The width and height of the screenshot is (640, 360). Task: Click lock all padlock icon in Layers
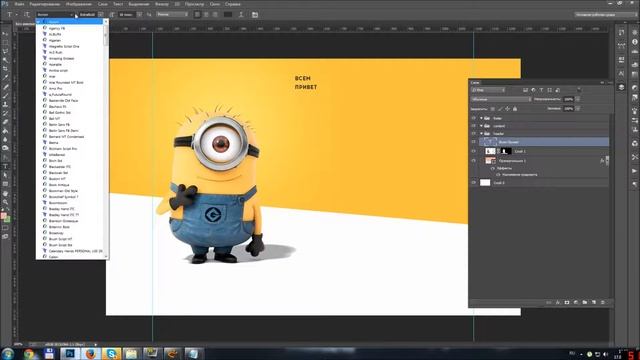[515, 109]
